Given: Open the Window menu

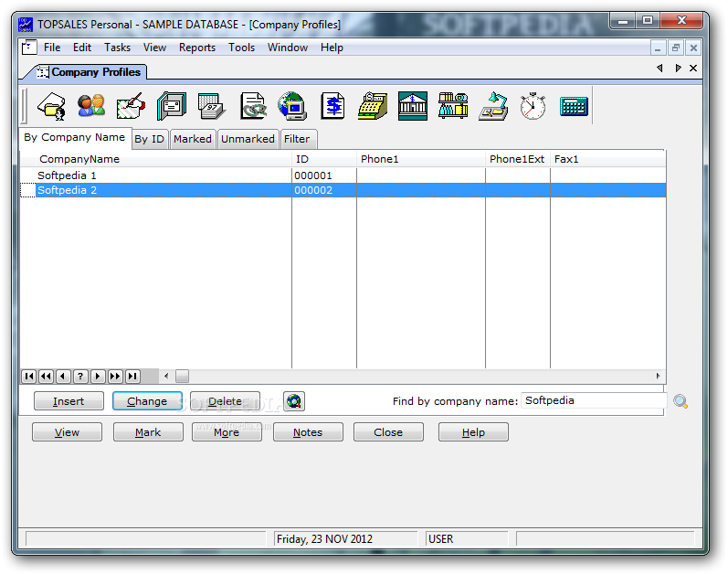Looking at the screenshot, I should click(288, 48).
